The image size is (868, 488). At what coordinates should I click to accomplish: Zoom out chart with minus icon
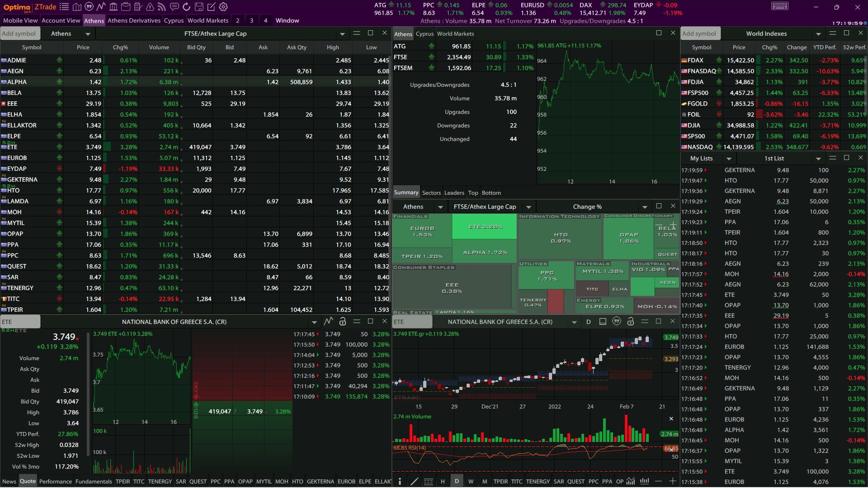pos(659,481)
